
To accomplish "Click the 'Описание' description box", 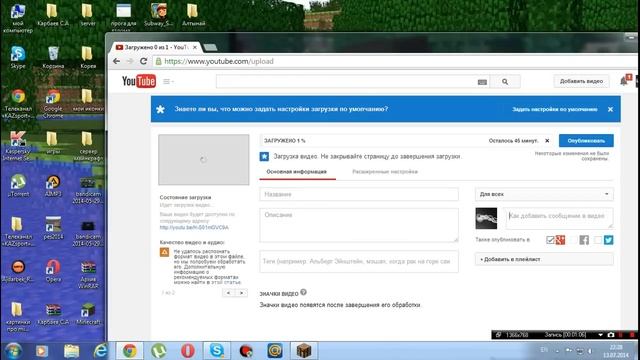I will (x=359, y=225).
